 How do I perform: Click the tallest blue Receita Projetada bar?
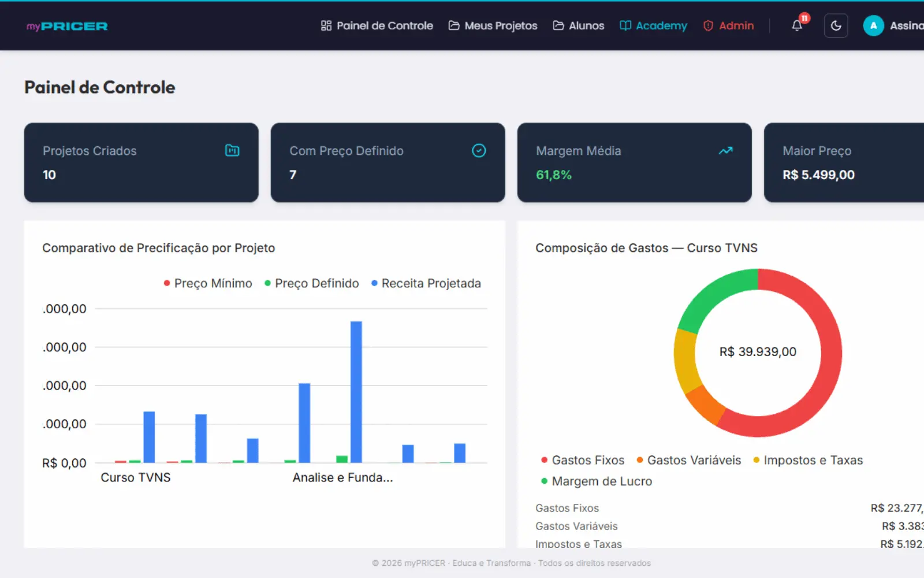pyautogui.click(x=356, y=392)
